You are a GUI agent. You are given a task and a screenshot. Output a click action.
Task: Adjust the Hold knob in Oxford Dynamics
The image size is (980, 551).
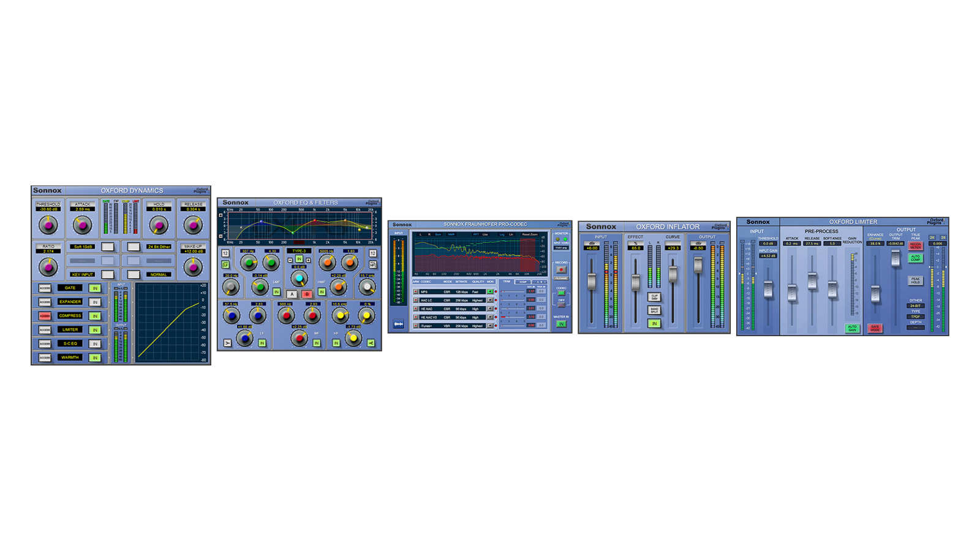pyautogui.click(x=159, y=225)
